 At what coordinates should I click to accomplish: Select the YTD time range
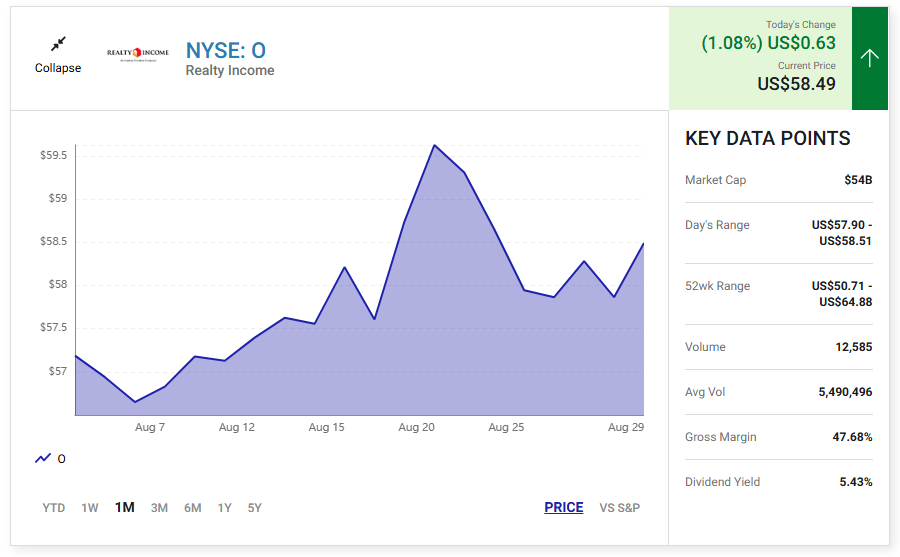coord(53,508)
